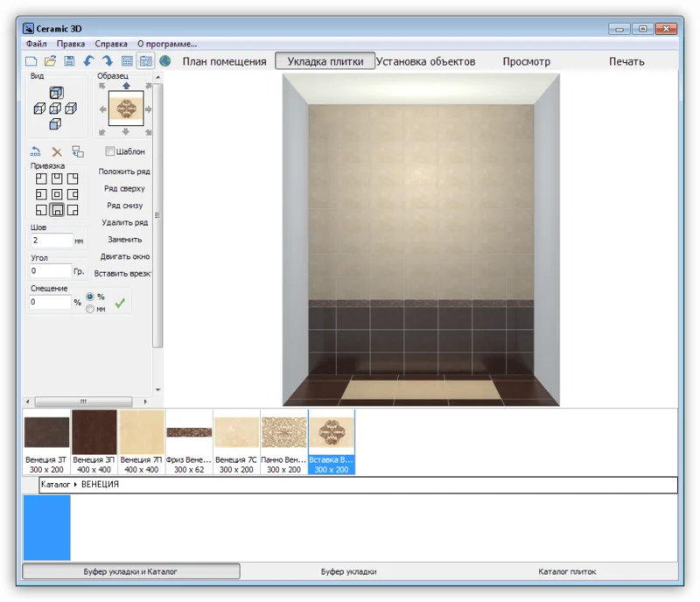Screen dimensions: 700x602
Task: Click the Смещение offset input field
Action: point(50,302)
